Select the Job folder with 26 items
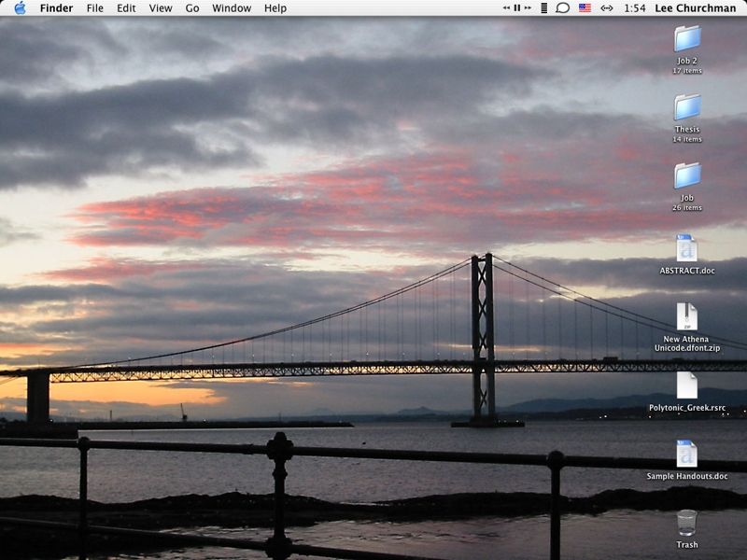Viewport: 747px width, 560px height. (x=687, y=175)
